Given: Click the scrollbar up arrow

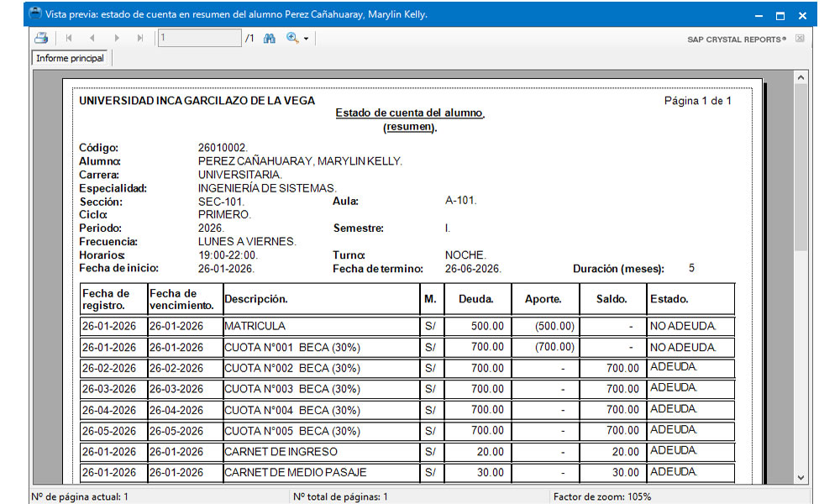Looking at the screenshot, I should point(801,77).
